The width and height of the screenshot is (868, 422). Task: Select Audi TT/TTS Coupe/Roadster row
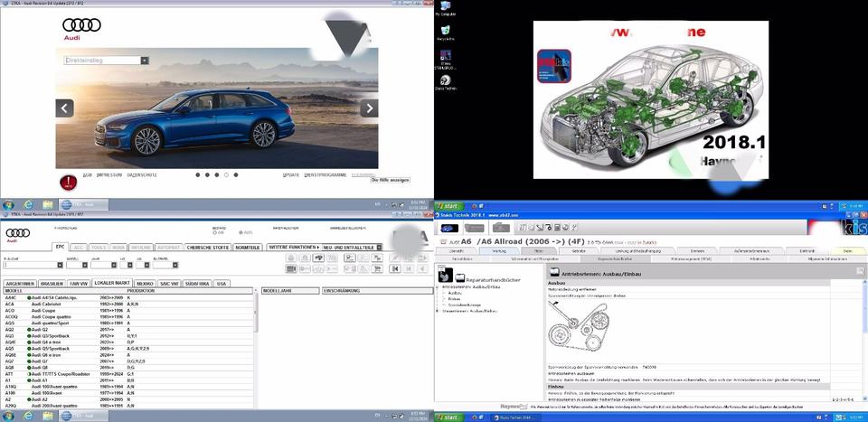pyautogui.click(x=127, y=374)
